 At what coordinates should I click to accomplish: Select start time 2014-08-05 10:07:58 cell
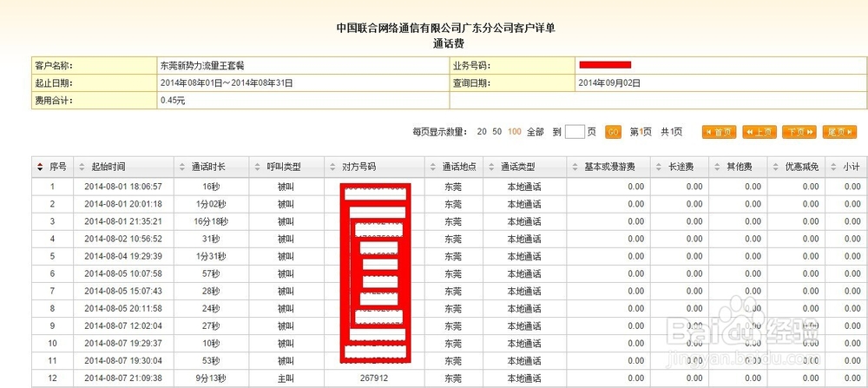pos(123,274)
